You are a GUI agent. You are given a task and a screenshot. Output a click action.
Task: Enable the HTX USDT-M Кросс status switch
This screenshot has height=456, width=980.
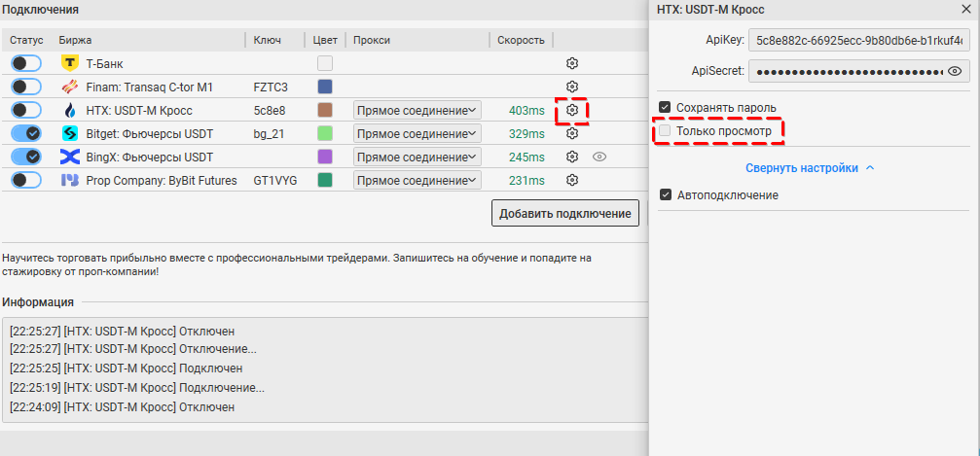click(x=26, y=110)
